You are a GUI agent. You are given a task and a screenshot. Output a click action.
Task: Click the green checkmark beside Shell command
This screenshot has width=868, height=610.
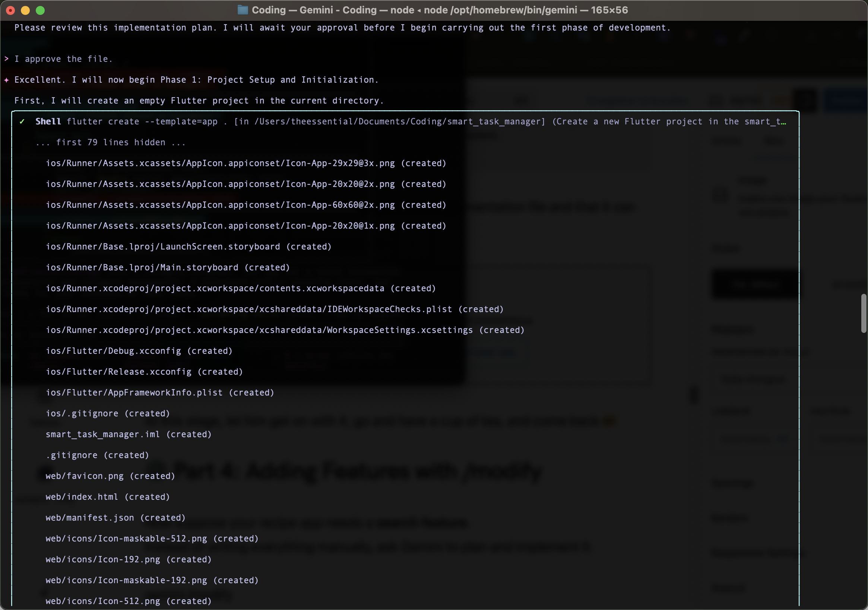coord(22,121)
